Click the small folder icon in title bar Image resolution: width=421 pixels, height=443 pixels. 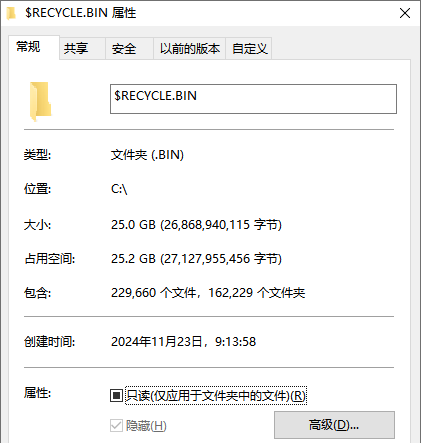(11, 13)
